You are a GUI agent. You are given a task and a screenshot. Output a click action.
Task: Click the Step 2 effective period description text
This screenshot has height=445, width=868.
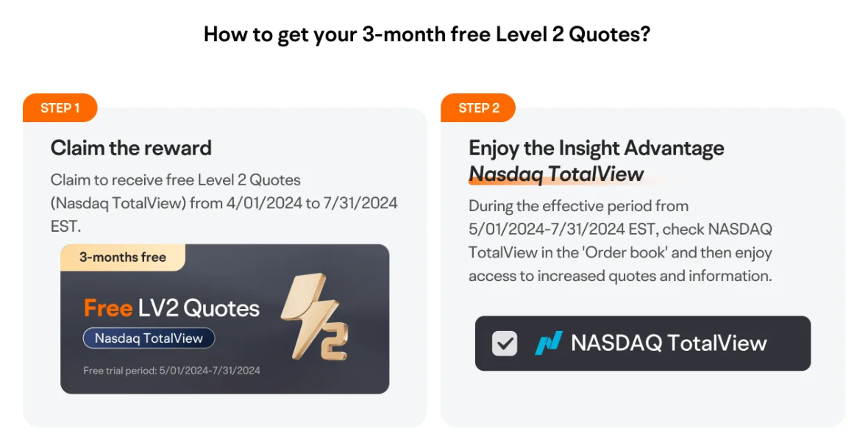pyautogui.click(x=619, y=241)
